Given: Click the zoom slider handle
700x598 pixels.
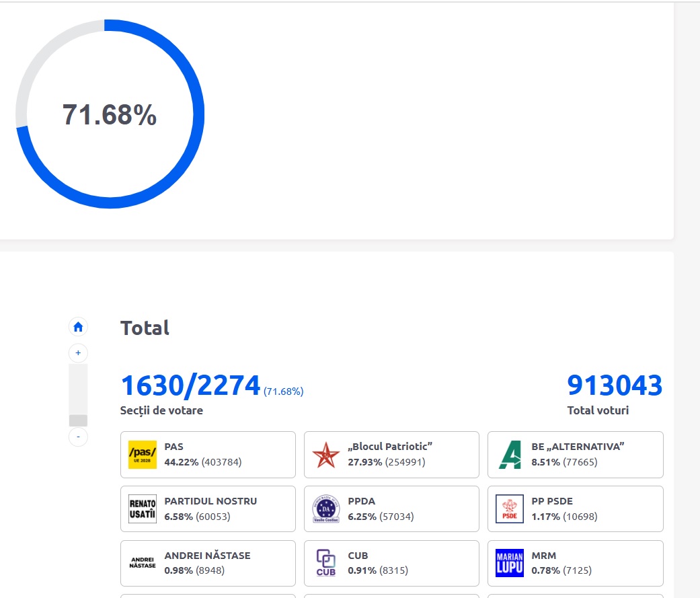Looking at the screenshot, I should pyautogui.click(x=78, y=420).
